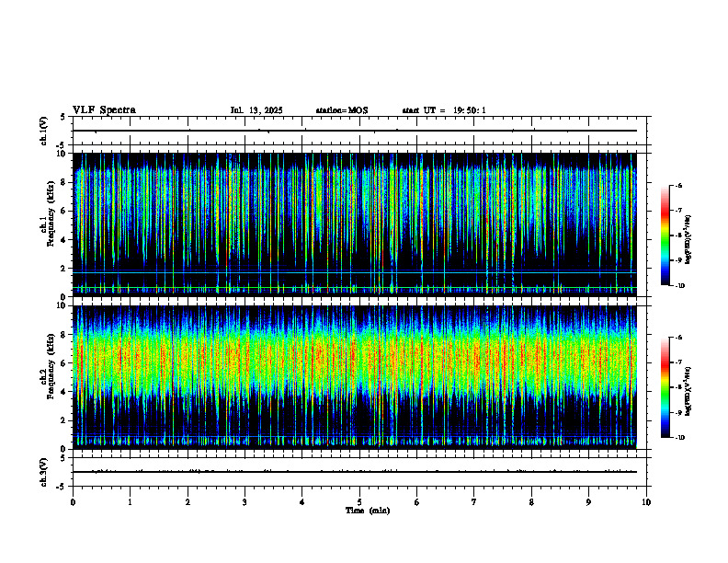The image size is (728, 563).
Task: Click the ch.2 frequency axis "2" tick label
Action: click(x=64, y=420)
